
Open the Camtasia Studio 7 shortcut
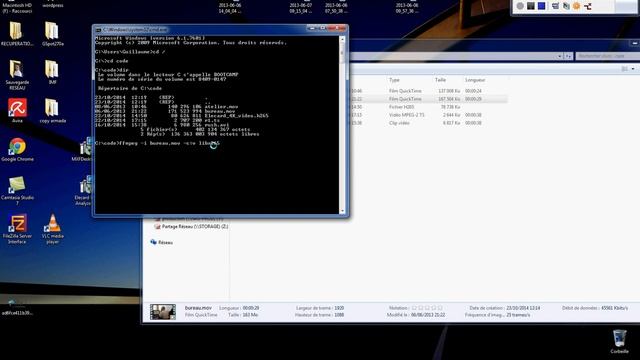tap(17, 190)
